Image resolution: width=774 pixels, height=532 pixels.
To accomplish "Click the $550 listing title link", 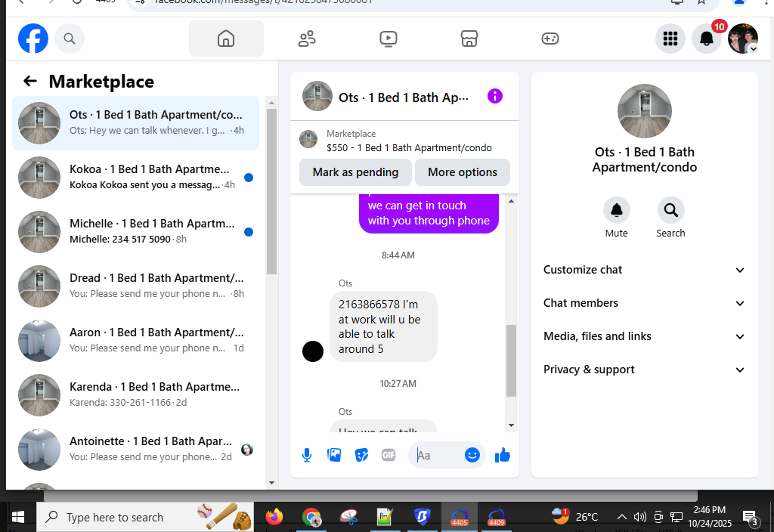I will pos(409,147).
